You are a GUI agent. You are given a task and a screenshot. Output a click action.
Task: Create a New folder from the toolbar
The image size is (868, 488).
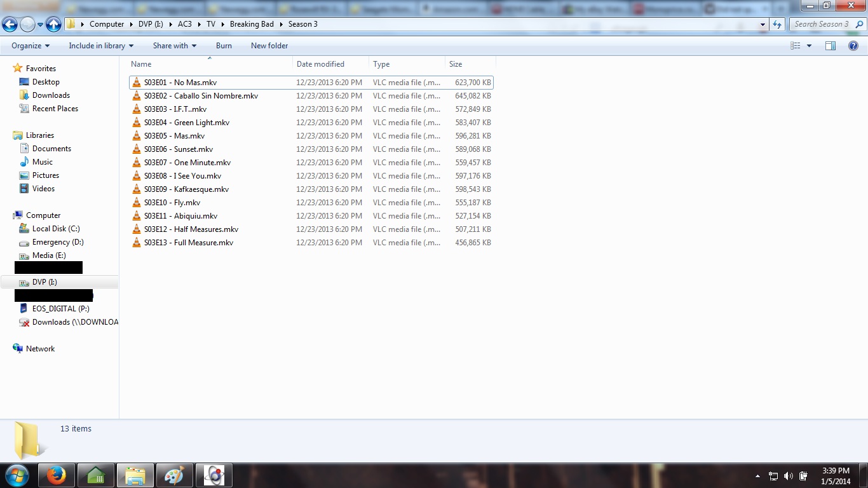[269, 46]
